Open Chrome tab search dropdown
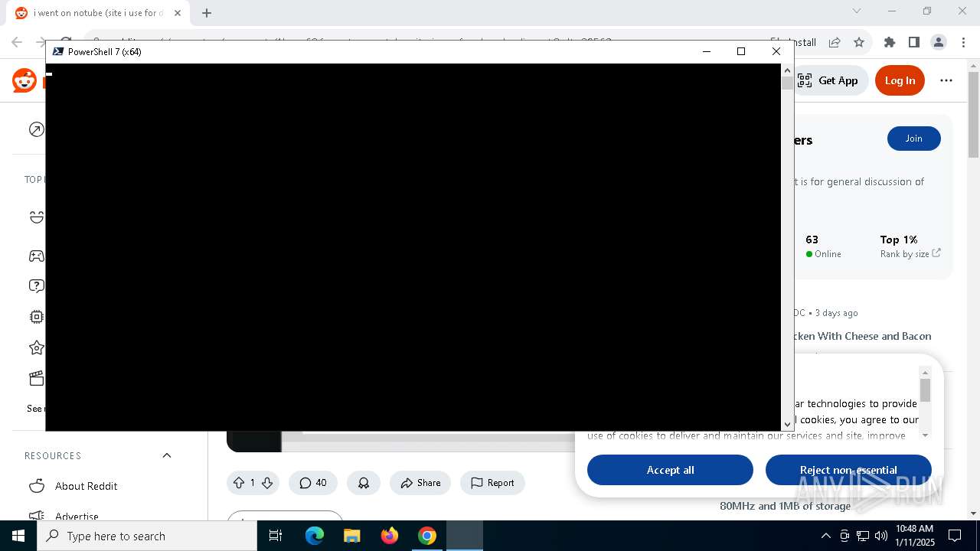This screenshot has width=980, height=551. pyautogui.click(x=857, y=11)
